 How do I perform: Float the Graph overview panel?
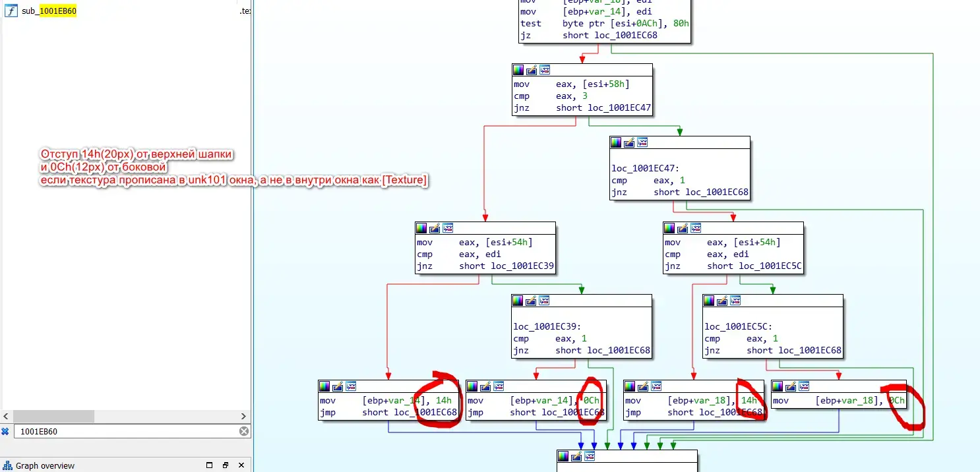tap(225, 465)
